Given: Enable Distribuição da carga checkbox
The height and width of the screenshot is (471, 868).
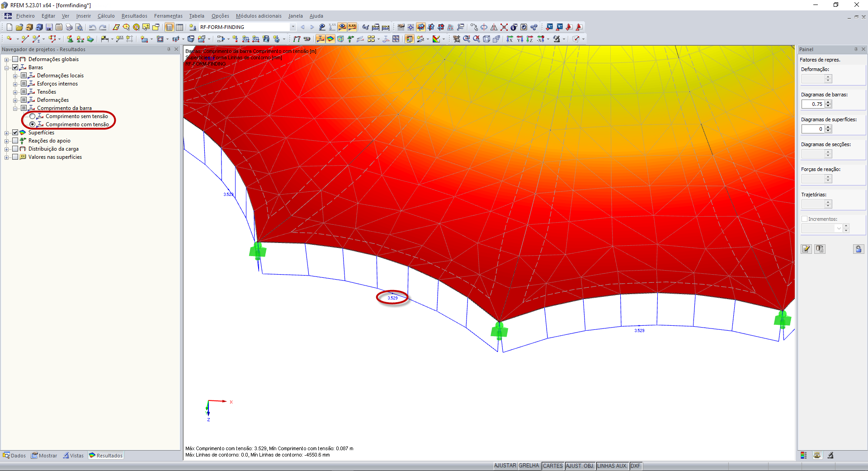Looking at the screenshot, I should [15, 149].
